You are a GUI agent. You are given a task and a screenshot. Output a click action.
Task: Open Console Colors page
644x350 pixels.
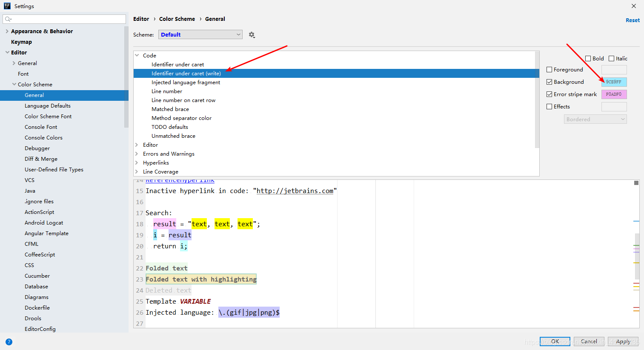(43, 138)
